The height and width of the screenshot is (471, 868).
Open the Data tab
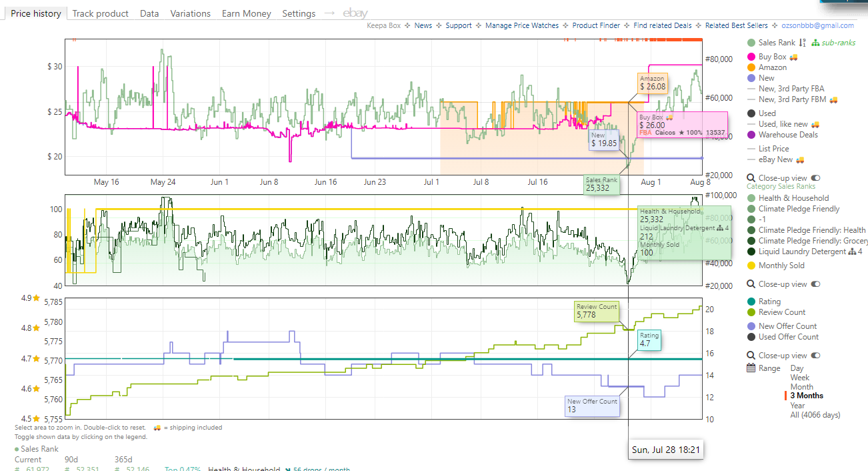coord(149,13)
